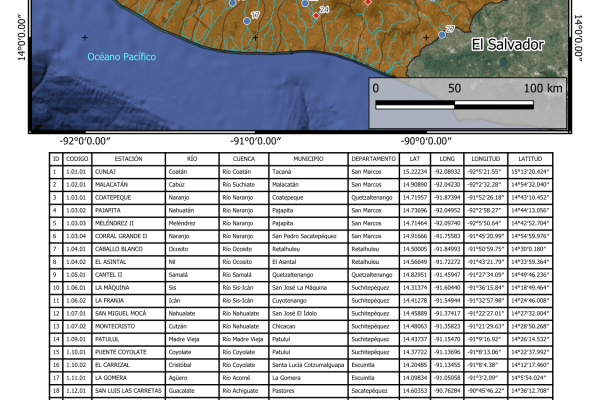
Task: Click the LONGITUD column header
Action: [x=486, y=159]
